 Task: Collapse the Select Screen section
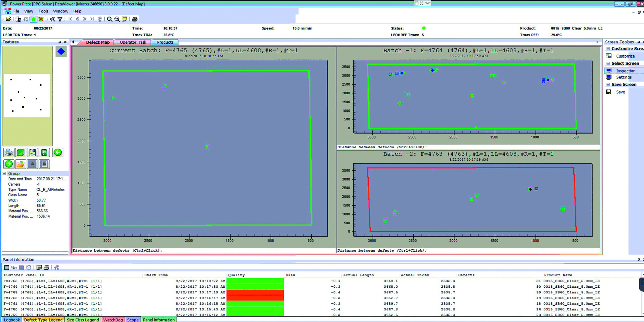[x=608, y=64]
